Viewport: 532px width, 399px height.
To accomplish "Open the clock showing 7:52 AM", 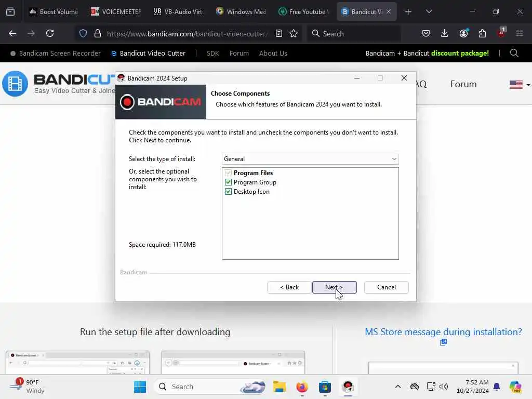I will click(x=472, y=387).
